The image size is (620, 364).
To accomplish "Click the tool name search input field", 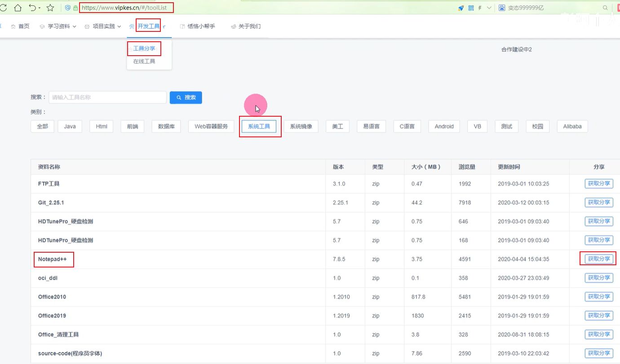I will tap(107, 97).
